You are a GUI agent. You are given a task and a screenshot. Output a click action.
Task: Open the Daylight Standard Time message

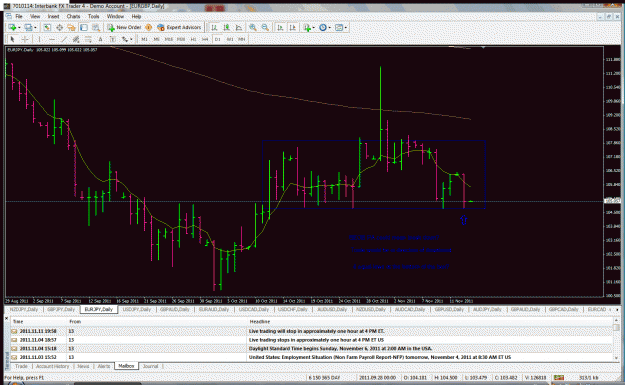click(311, 348)
